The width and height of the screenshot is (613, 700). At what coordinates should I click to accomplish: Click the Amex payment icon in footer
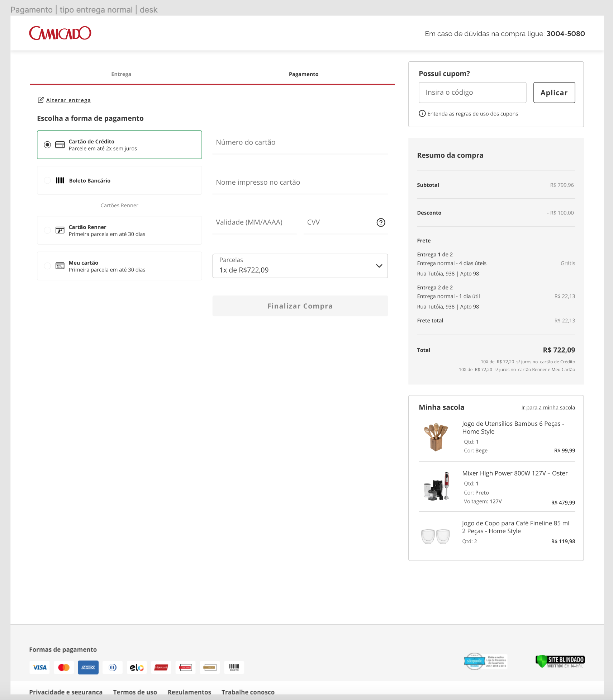tap(88, 667)
